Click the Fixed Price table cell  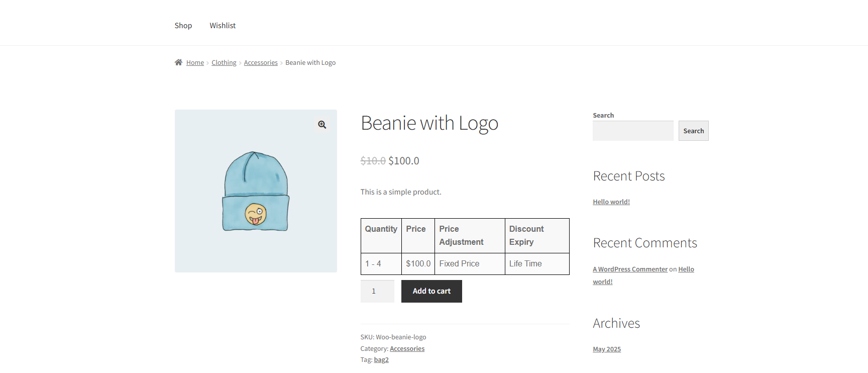tap(459, 264)
